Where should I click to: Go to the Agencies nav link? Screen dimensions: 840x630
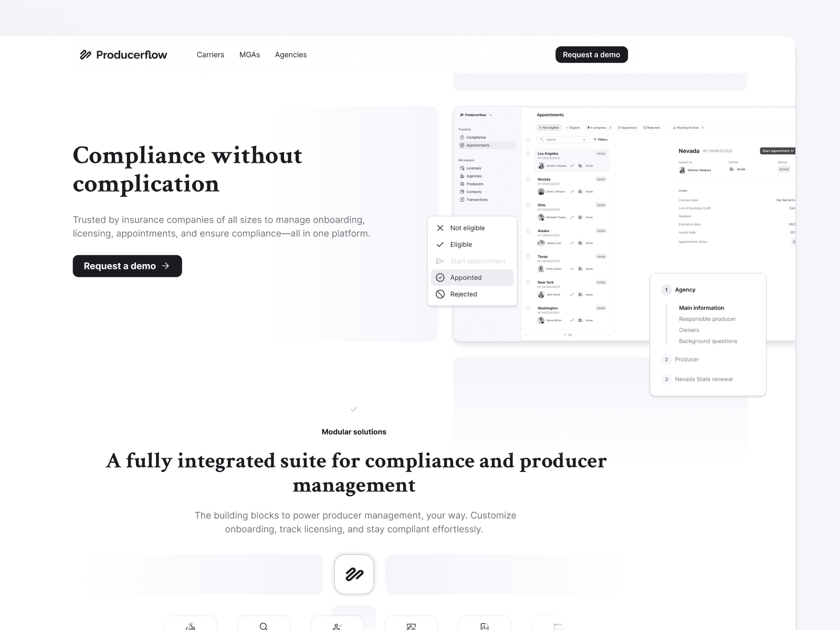click(x=291, y=55)
